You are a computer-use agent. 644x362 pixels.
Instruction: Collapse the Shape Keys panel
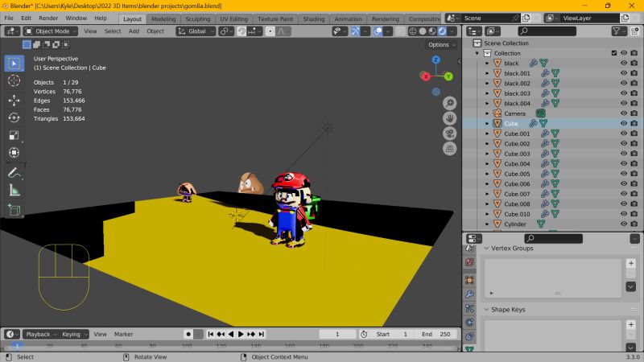(x=487, y=310)
